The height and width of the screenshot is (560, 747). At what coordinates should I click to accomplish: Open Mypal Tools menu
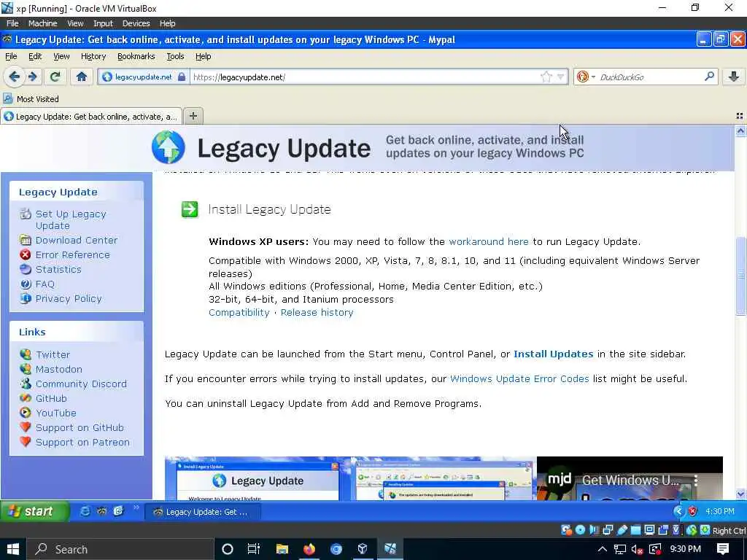(x=175, y=56)
